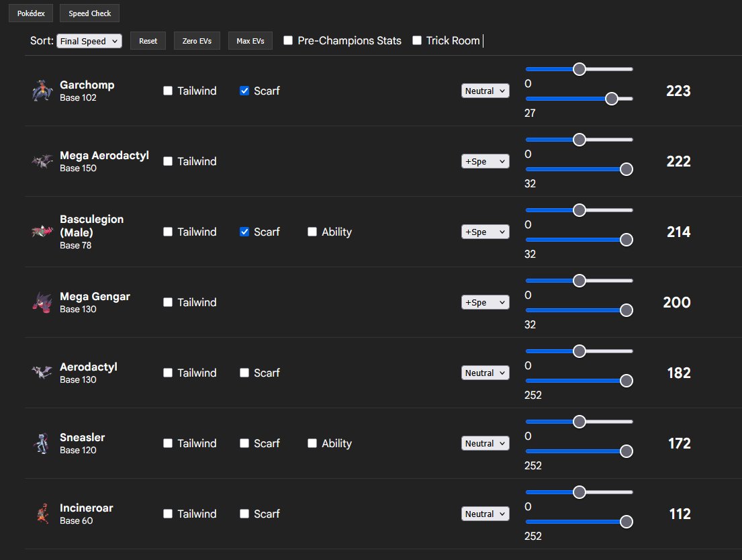Click Basculegion upper stage slider handle

point(579,210)
